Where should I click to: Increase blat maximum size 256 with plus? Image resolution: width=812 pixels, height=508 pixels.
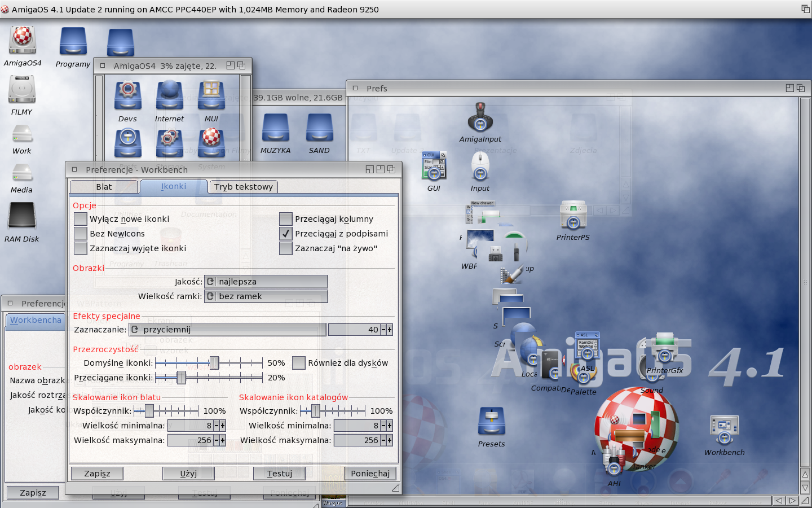tap(223, 440)
